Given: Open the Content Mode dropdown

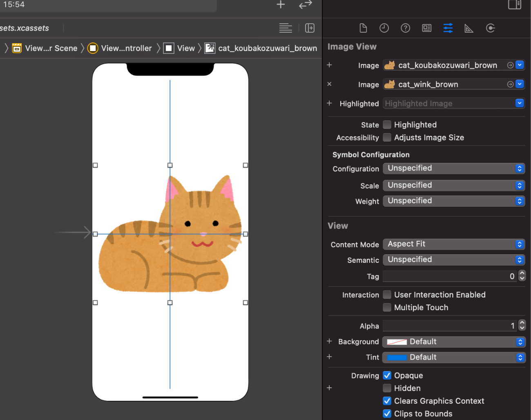Looking at the screenshot, I should tap(453, 244).
